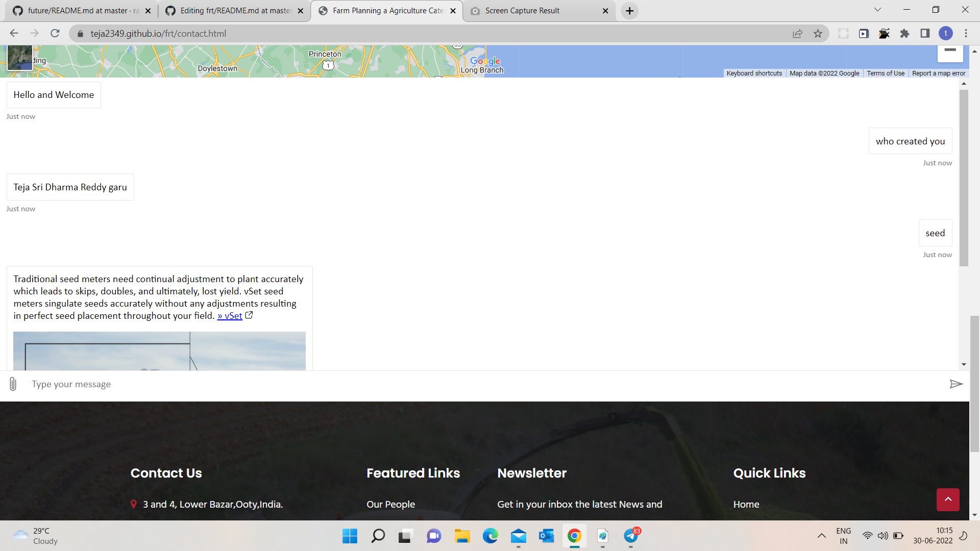The height and width of the screenshot is (551, 980).
Task: Bookmark this page with star icon
Action: [x=818, y=34]
